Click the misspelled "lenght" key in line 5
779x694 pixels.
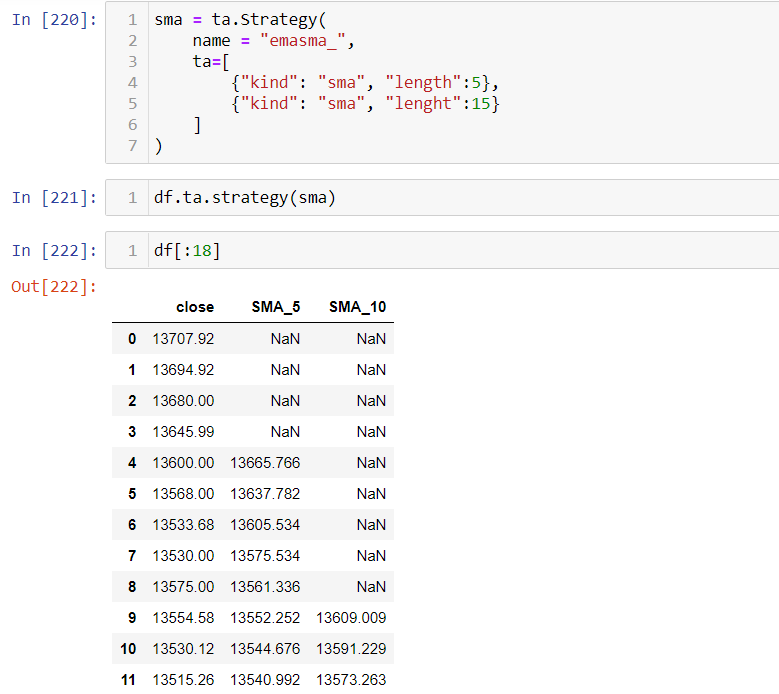click(423, 103)
